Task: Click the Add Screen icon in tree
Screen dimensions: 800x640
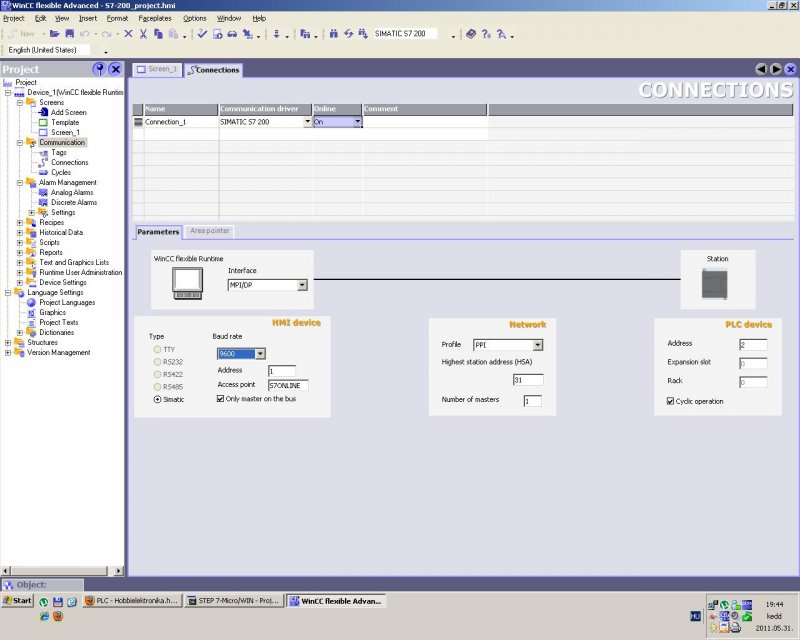Action: tap(44, 112)
